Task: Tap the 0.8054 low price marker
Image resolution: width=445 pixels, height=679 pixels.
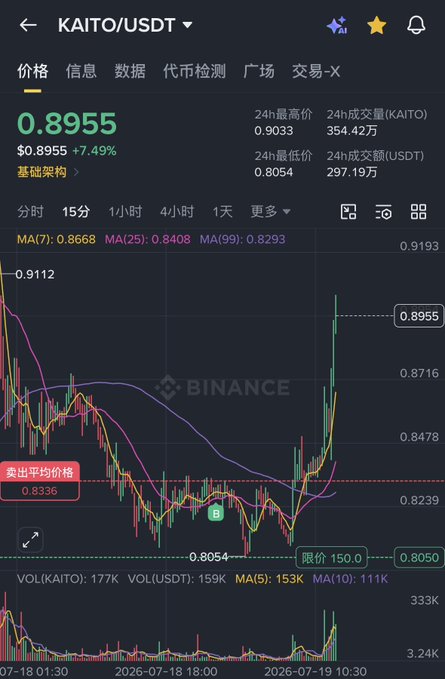Action: pos(209,557)
